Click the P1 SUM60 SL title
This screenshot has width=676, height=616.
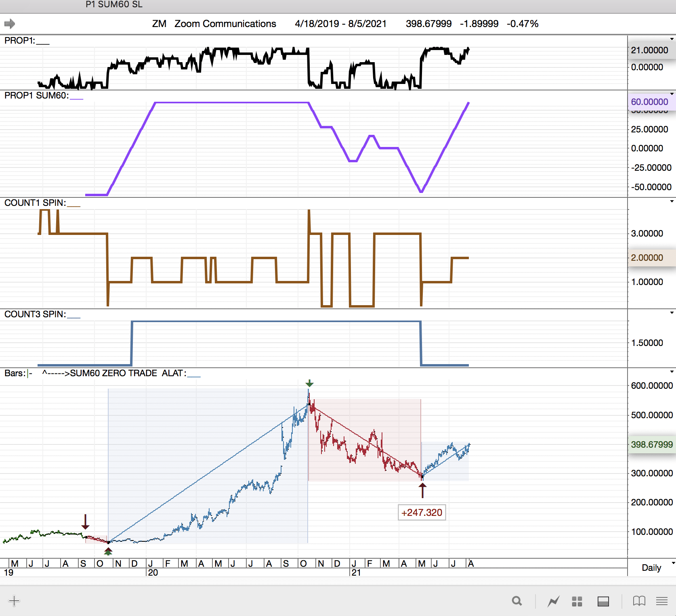114,4
